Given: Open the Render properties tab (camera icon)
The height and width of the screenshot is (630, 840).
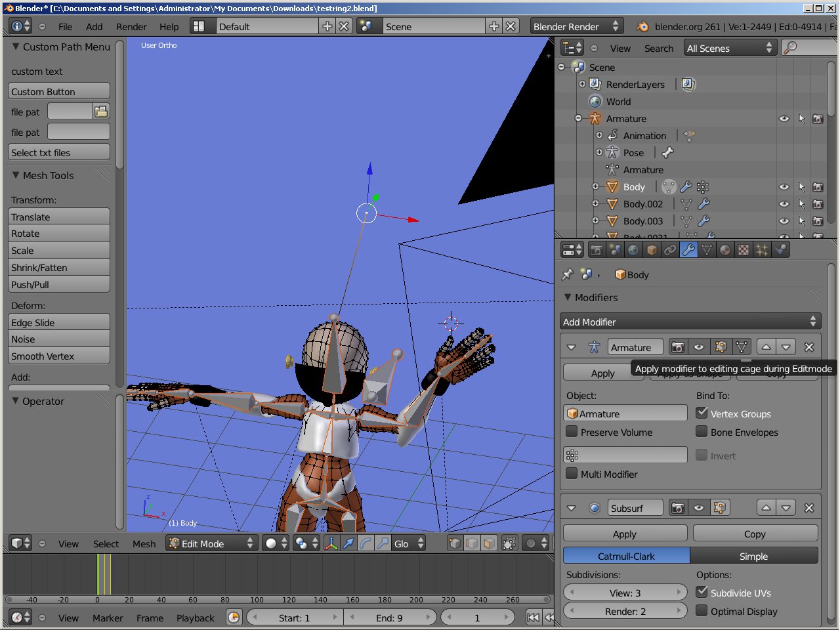Looking at the screenshot, I should [x=597, y=250].
